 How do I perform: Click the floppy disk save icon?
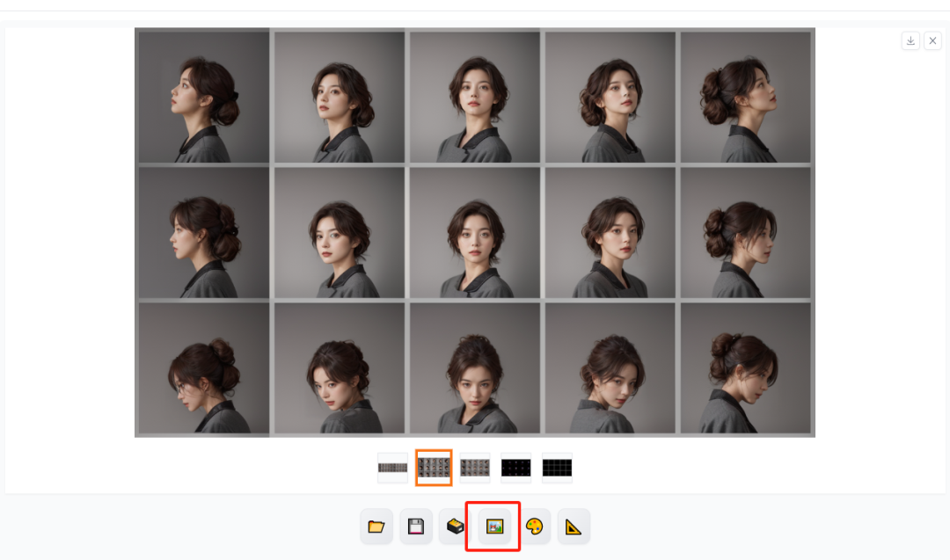[x=415, y=526]
